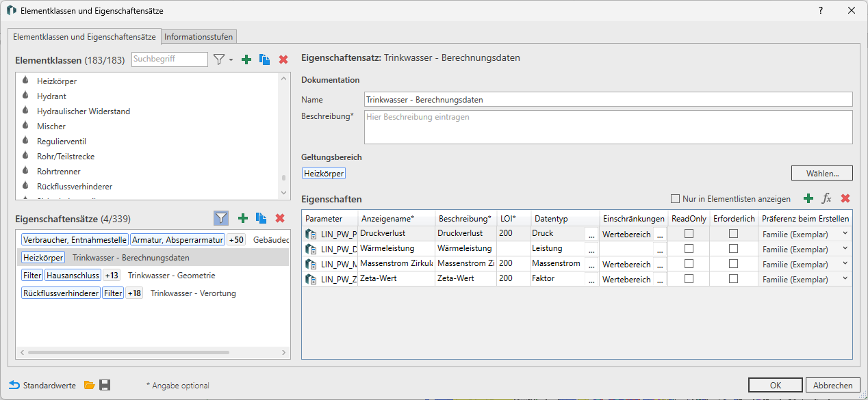Click the Hydrant drop icon
Image resolution: width=868 pixels, height=400 pixels.
(26, 96)
